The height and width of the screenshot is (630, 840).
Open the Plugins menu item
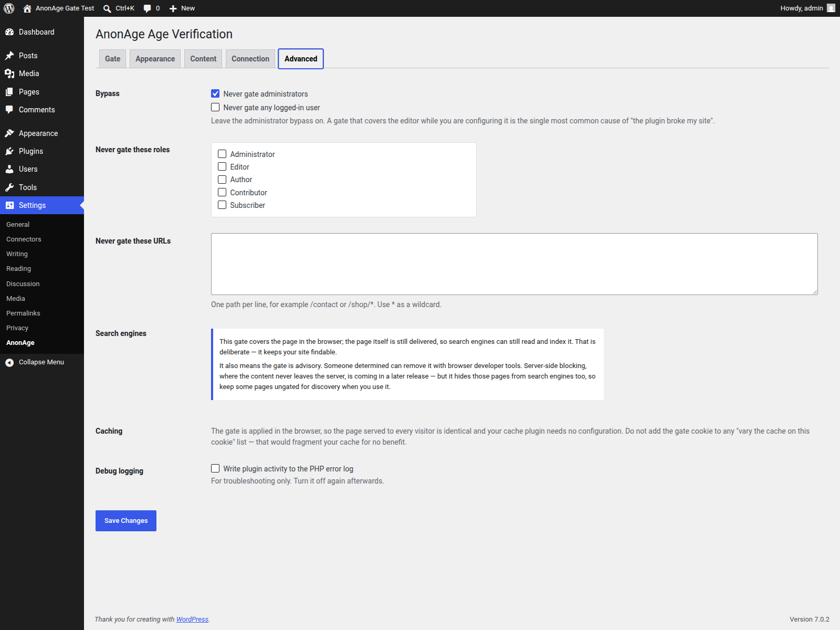click(x=42, y=151)
